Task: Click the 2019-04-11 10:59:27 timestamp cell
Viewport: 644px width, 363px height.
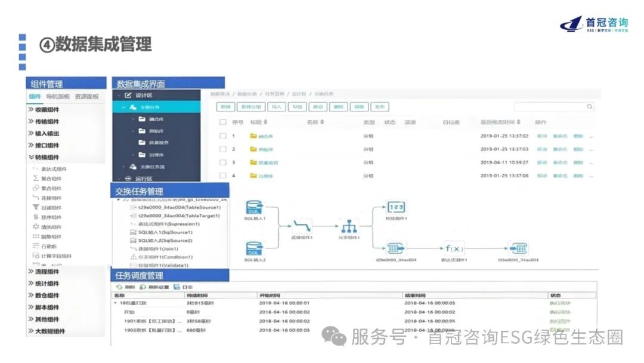Action: (504, 162)
